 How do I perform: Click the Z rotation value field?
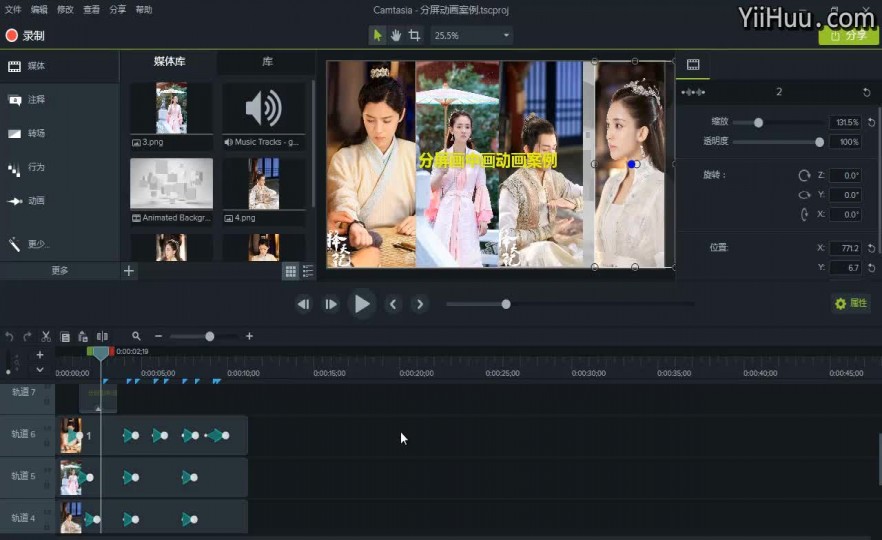(x=846, y=176)
